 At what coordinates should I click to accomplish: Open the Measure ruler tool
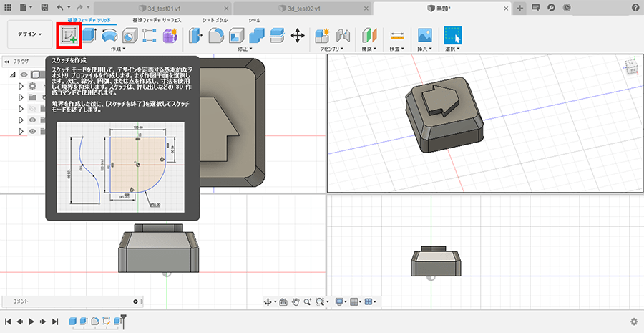(x=397, y=35)
